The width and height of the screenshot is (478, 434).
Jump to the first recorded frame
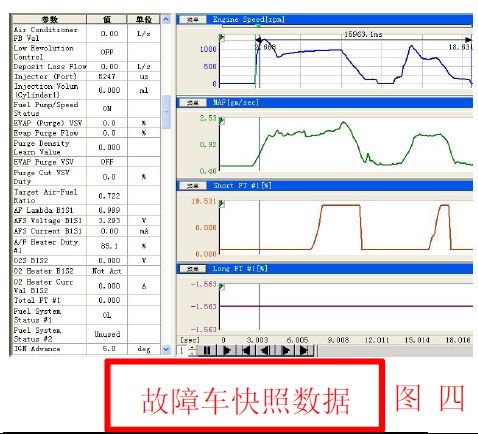pos(246,350)
